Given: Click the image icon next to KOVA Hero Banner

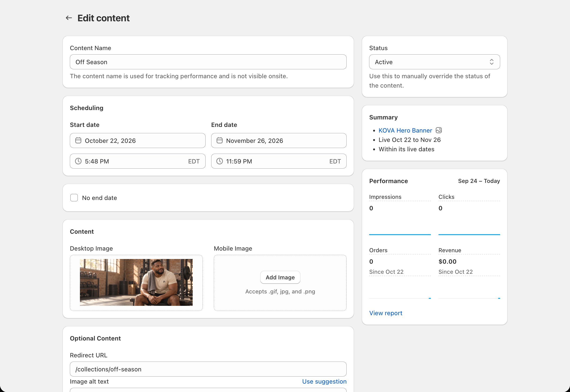Looking at the screenshot, I should (x=439, y=130).
